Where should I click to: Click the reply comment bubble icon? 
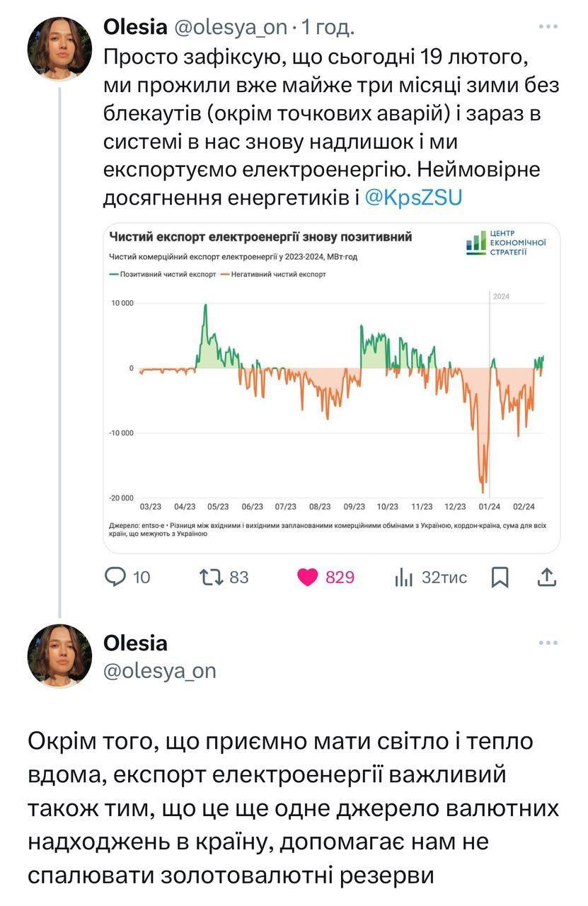115,578
